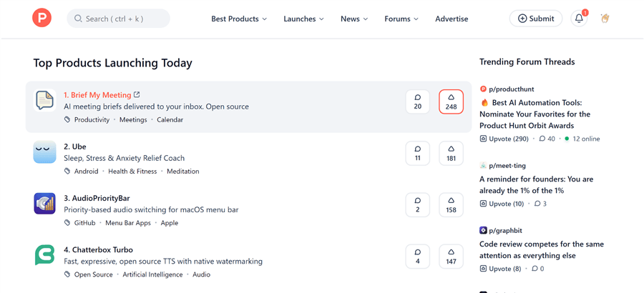
Task: Open the Ube app icon
Action: [x=45, y=152]
